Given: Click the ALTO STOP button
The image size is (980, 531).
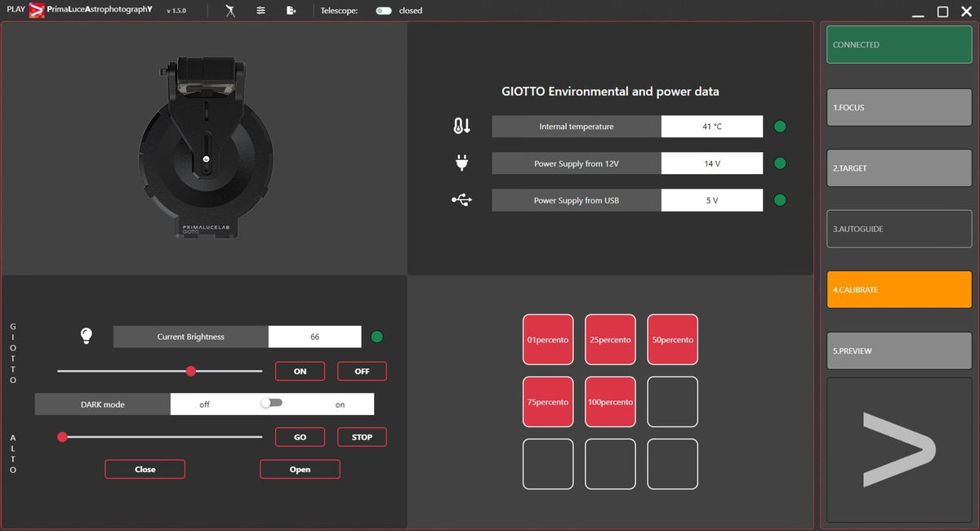Looking at the screenshot, I should pos(362,437).
